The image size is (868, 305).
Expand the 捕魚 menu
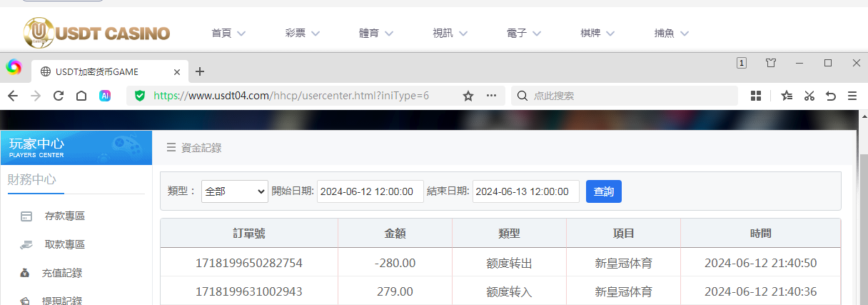coord(672,33)
